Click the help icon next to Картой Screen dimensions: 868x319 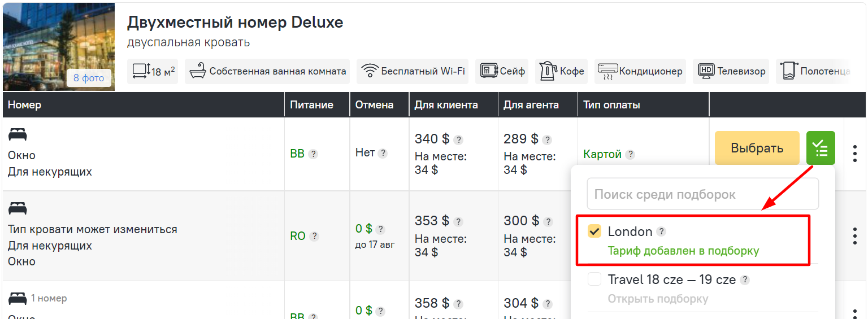pos(631,154)
